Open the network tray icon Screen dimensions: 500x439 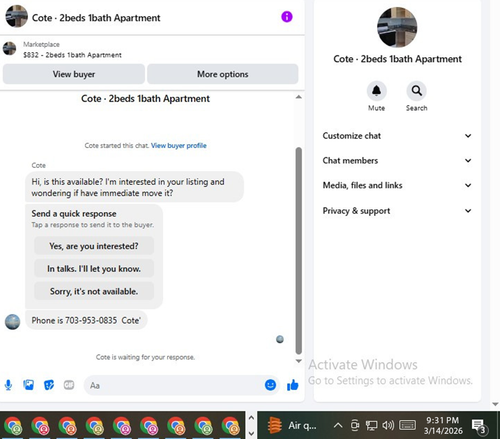pyautogui.click(x=371, y=425)
